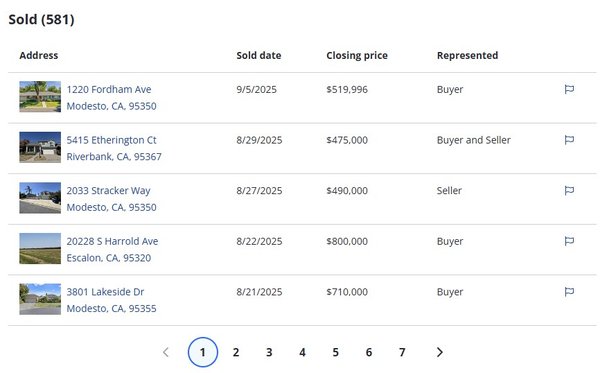
Task: Go to previous page with left chevron
Action: tap(166, 352)
